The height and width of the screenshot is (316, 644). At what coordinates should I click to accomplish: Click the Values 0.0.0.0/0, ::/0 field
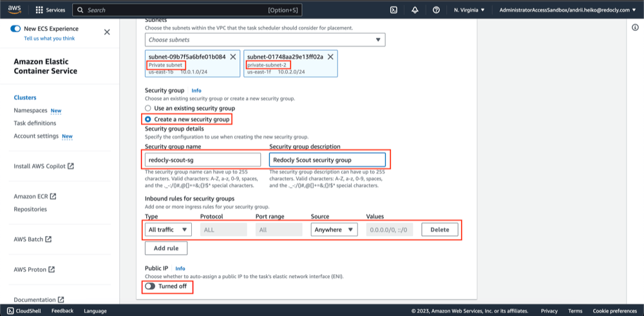(390, 230)
